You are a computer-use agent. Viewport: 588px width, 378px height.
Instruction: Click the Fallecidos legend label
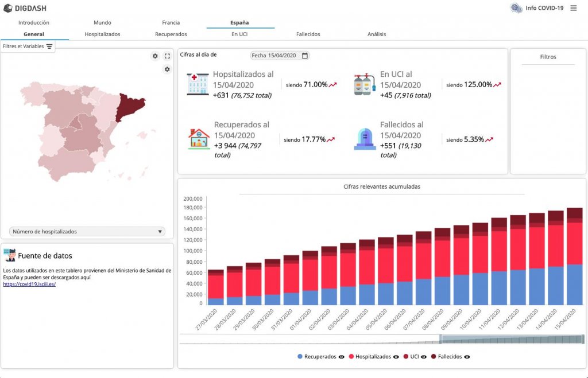click(x=450, y=357)
